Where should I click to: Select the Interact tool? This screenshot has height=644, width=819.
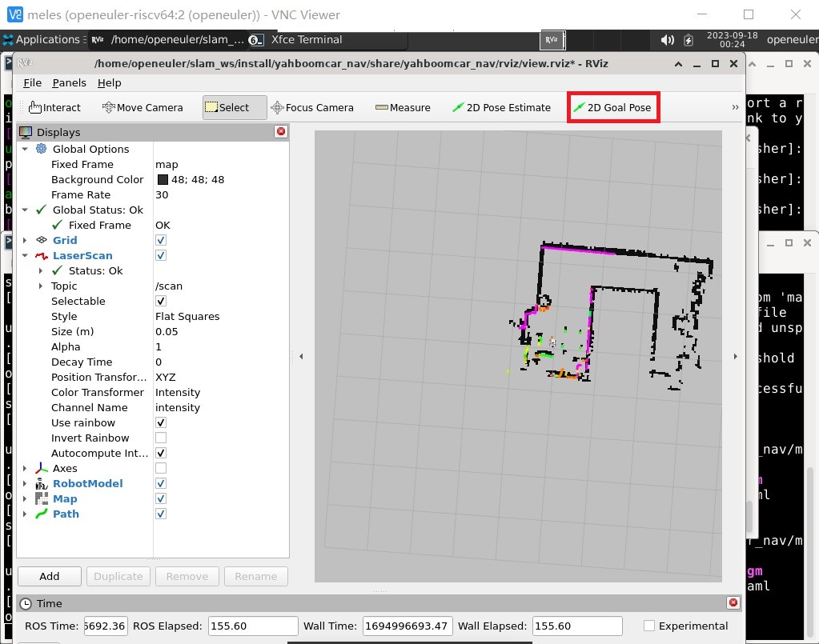click(x=54, y=107)
